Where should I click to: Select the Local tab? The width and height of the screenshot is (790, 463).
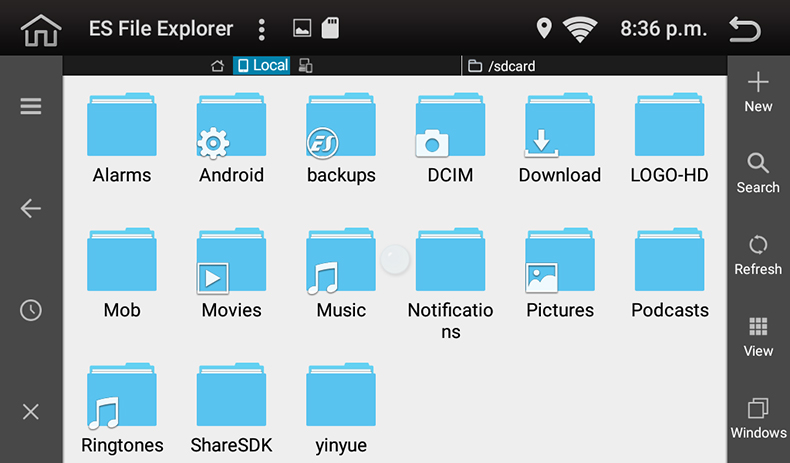tap(261, 66)
